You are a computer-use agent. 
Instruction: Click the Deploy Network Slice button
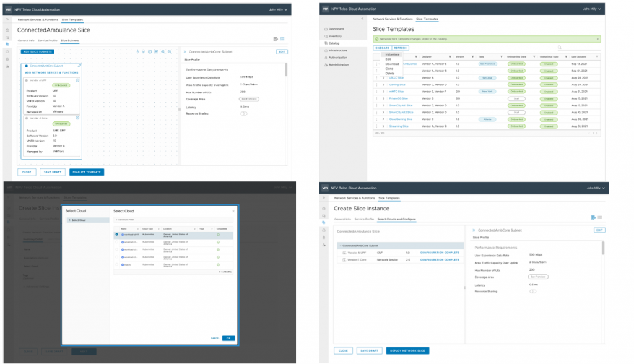[x=407, y=350]
